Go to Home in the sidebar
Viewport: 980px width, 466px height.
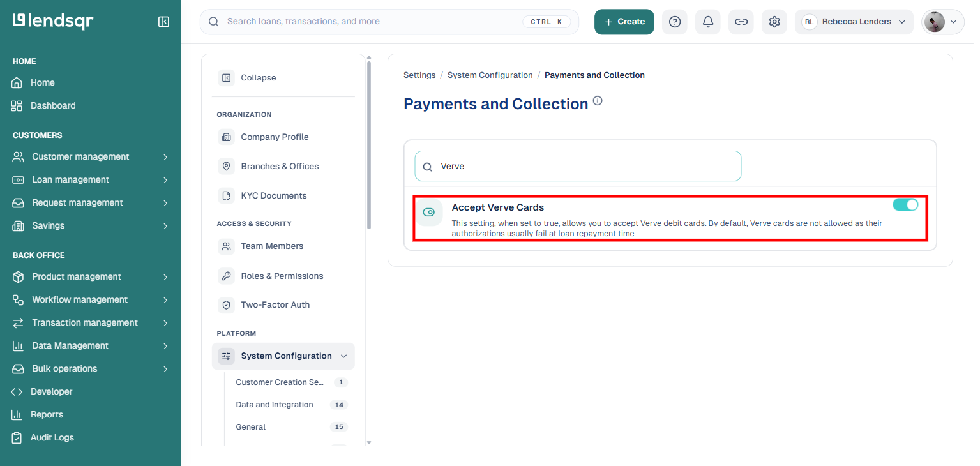point(33,82)
